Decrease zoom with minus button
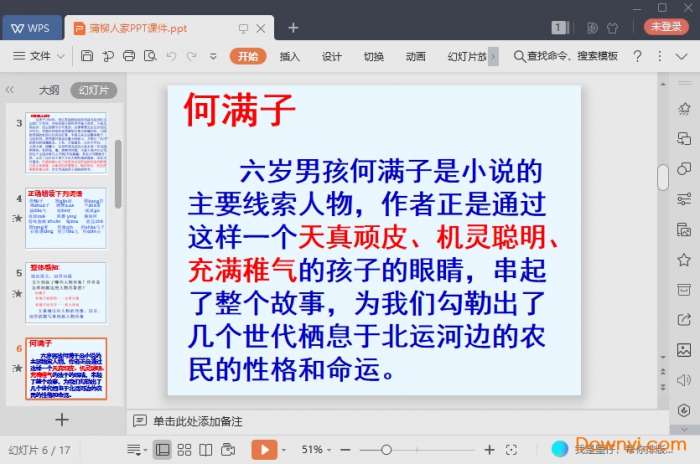 click(345, 450)
